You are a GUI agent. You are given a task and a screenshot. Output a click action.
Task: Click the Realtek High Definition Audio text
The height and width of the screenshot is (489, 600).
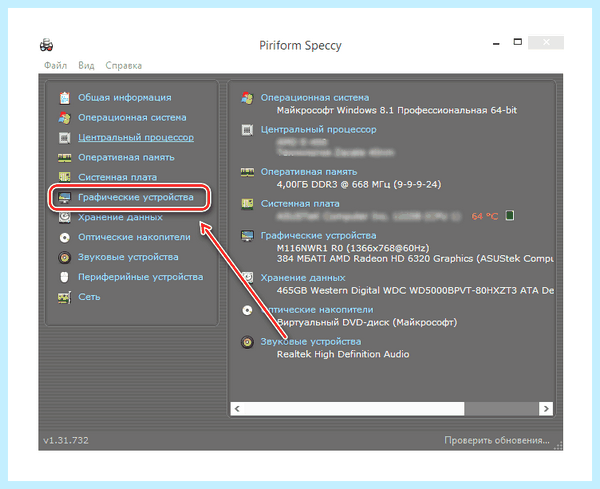[343, 354]
